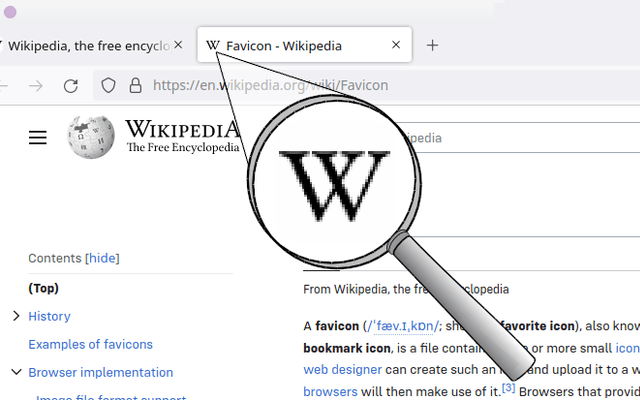Screen dimensions: 640x400
Task: Switch to the Favicon - Wikipedia tab
Action: pos(304,45)
